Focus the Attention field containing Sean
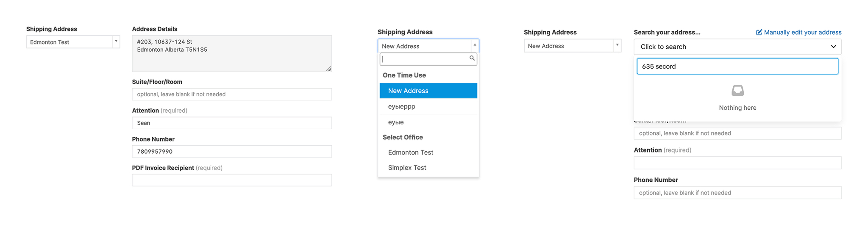868x230 pixels. (x=231, y=123)
